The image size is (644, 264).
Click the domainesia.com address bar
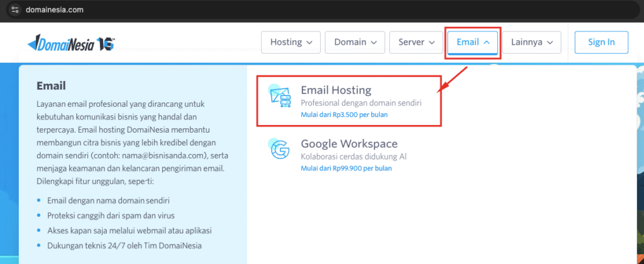322,9
